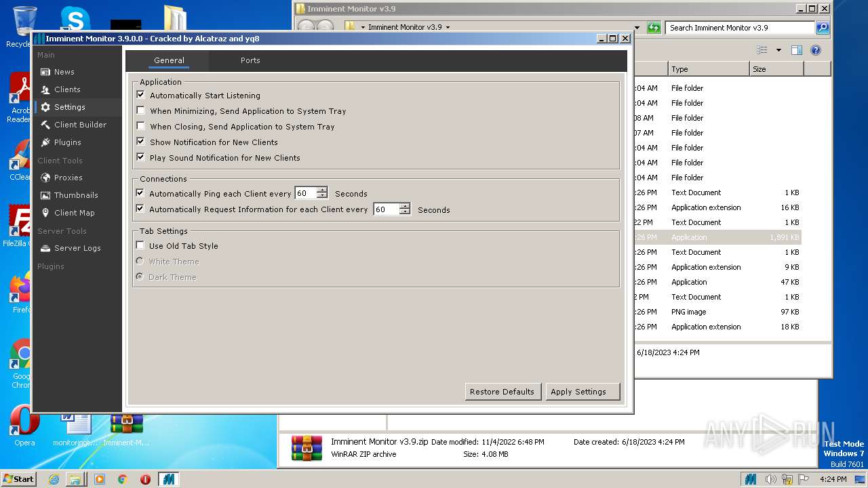868x488 pixels.
Task: Click Search Imminent Monitor v3.9 field
Action: (x=740, y=28)
